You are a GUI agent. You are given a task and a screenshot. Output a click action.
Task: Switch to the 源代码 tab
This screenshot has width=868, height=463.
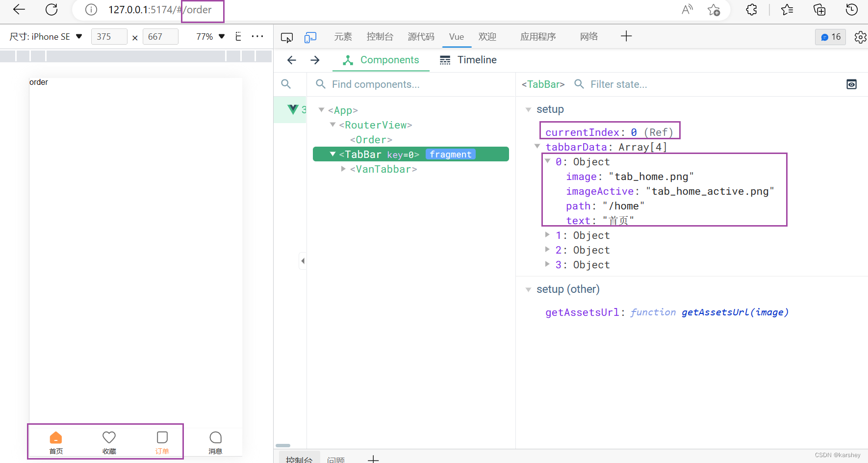[421, 37]
